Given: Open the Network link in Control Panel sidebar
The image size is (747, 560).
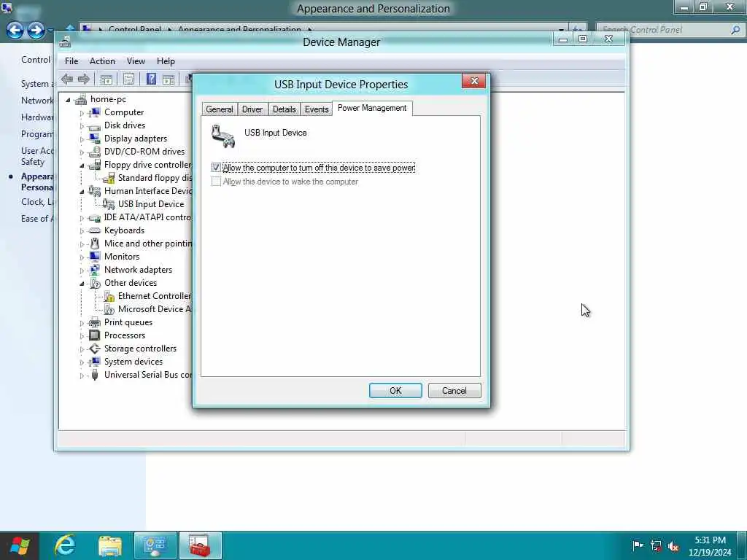Looking at the screenshot, I should coord(37,101).
